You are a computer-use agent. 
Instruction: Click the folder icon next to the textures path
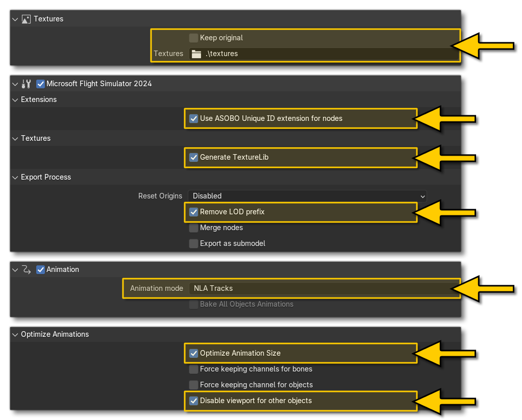pyautogui.click(x=196, y=54)
